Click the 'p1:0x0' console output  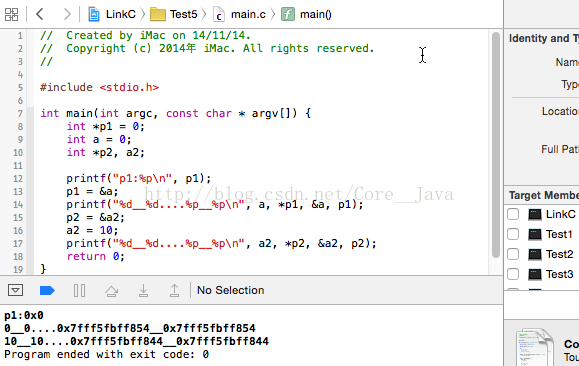tap(24, 315)
